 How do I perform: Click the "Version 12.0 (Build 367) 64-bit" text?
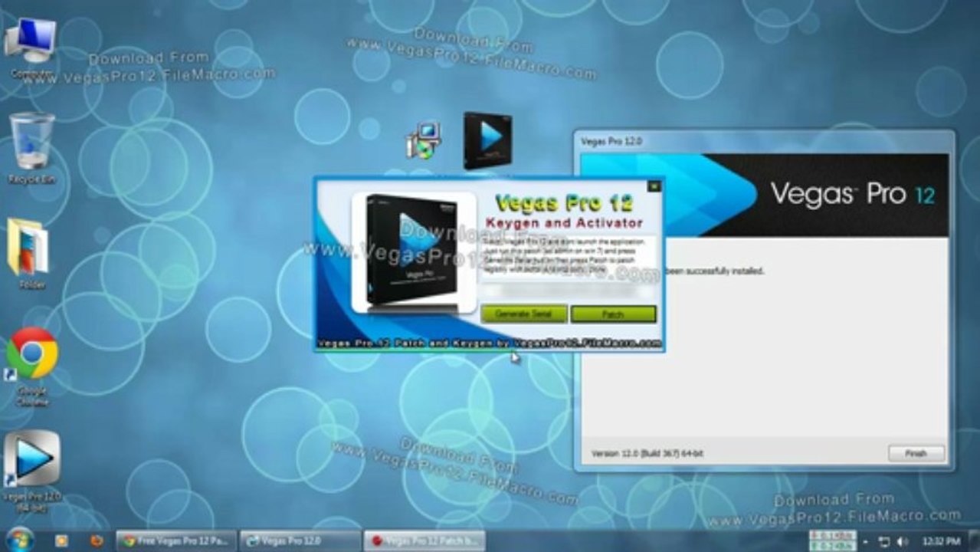click(x=647, y=453)
